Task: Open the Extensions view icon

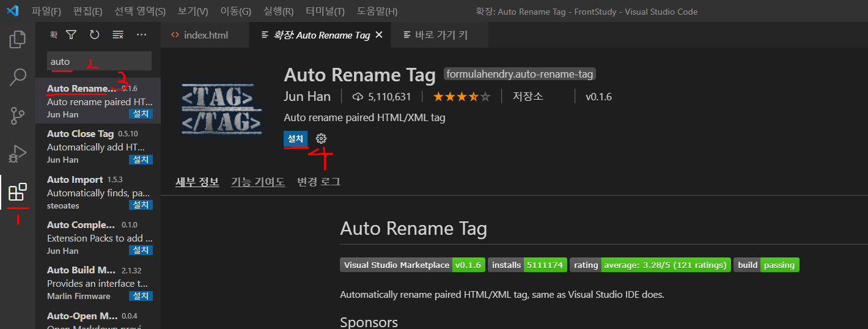Action: (18, 192)
